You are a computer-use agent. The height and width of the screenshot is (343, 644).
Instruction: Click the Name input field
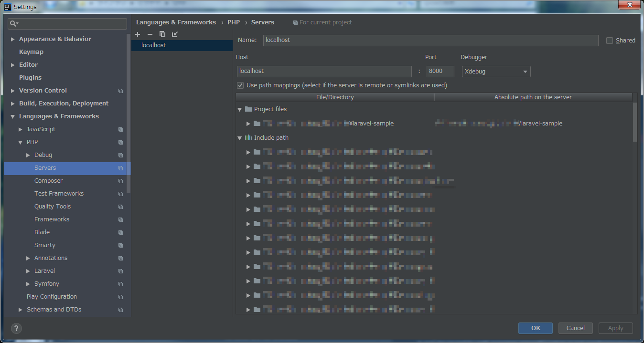(x=431, y=41)
